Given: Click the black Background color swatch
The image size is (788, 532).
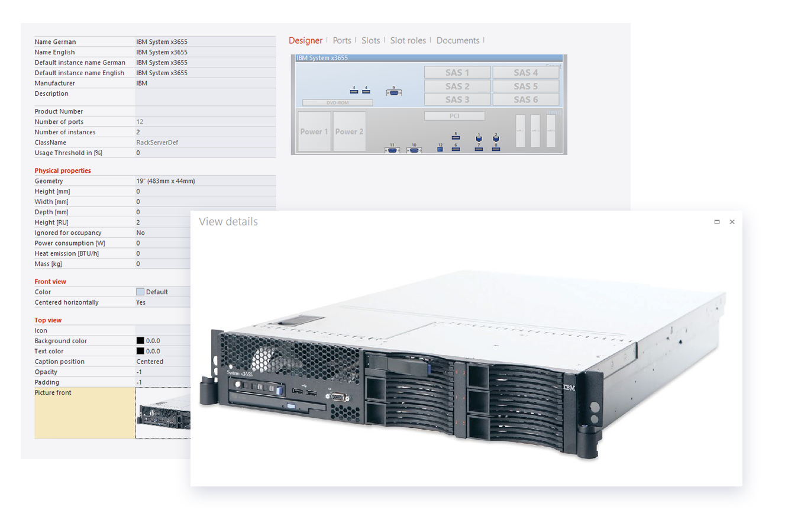Looking at the screenshot, I should [140, 340].
